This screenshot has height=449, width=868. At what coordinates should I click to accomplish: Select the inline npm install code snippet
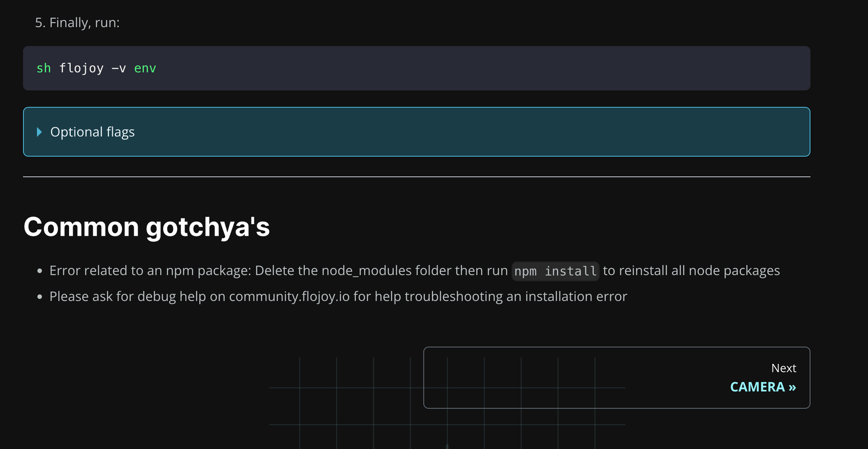[x=555, y=271]
